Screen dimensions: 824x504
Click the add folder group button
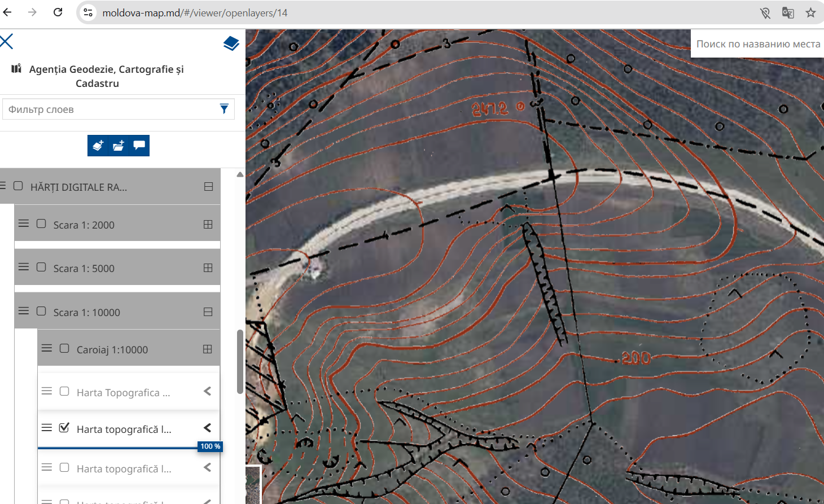(x=119, y=146)
